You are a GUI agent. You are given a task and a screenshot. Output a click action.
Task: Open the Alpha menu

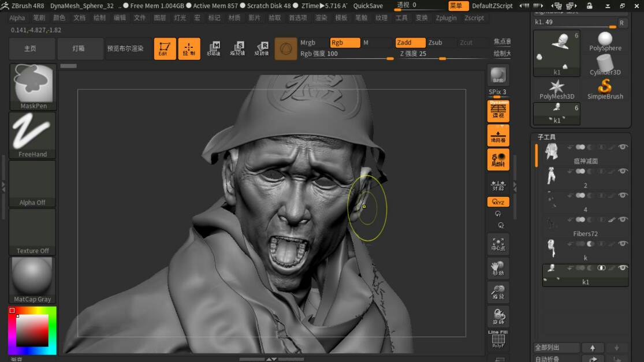(x=17, y=18)
